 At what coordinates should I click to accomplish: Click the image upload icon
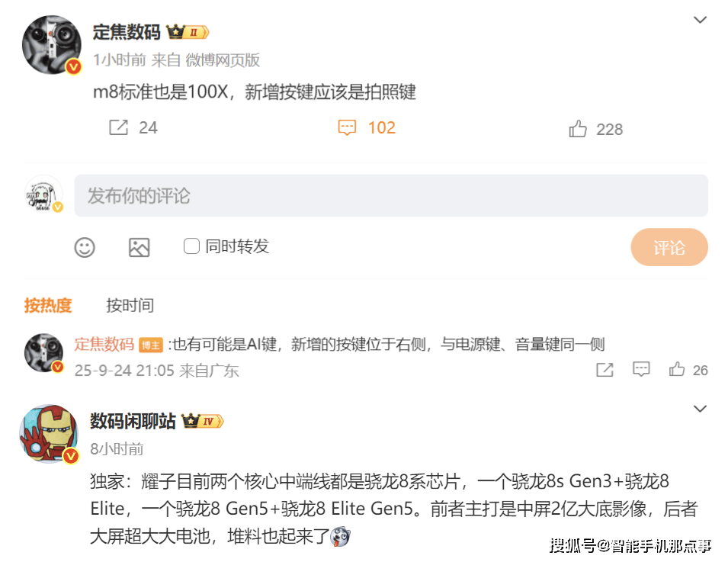(x=140, y=247)
